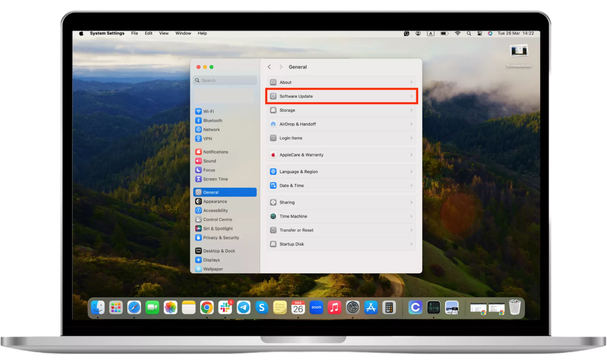Viewport: 607px width, 364px height.
Task: Select Bluetooth in the sidebar
Action: (213, 120)
